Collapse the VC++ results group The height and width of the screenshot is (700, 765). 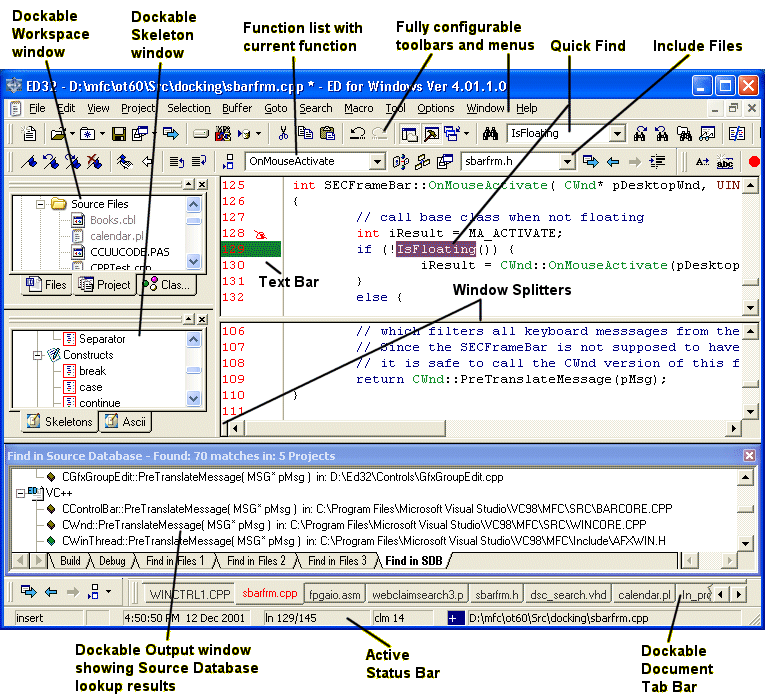(x=20, y=493)
